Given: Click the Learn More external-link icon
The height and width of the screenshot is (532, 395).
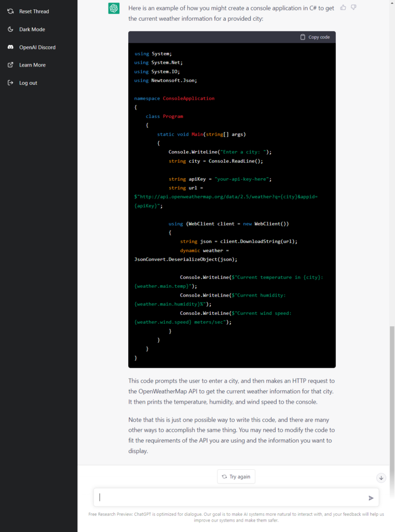Looking at the screenshot, I should pyautogui.click(x=10, y=65).
